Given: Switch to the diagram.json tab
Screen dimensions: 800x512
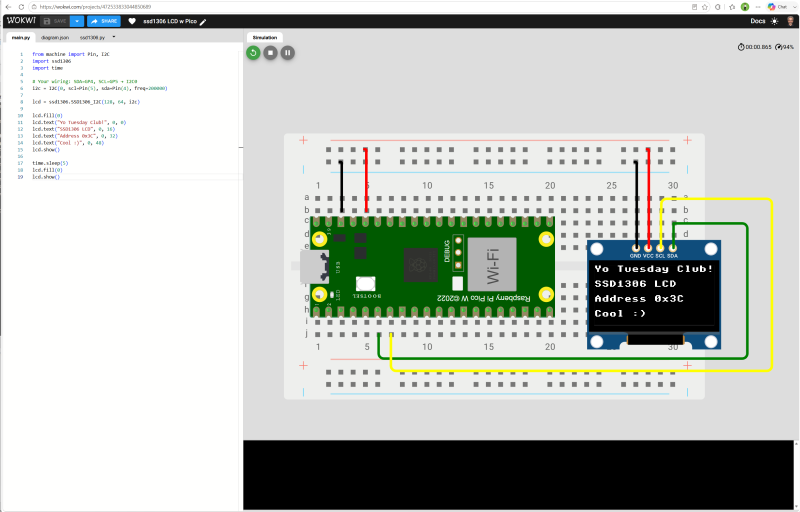Looking at the screenshot, I should click(x=55, y=38).
